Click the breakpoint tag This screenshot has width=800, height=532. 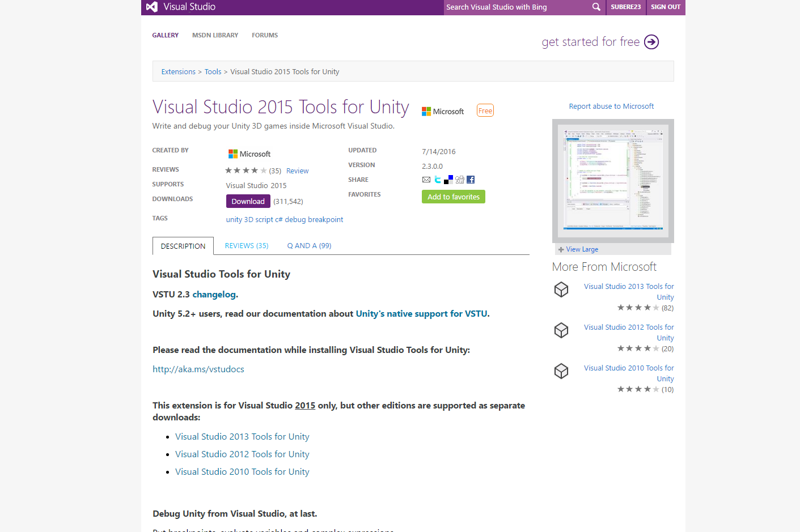click(325, 220)
